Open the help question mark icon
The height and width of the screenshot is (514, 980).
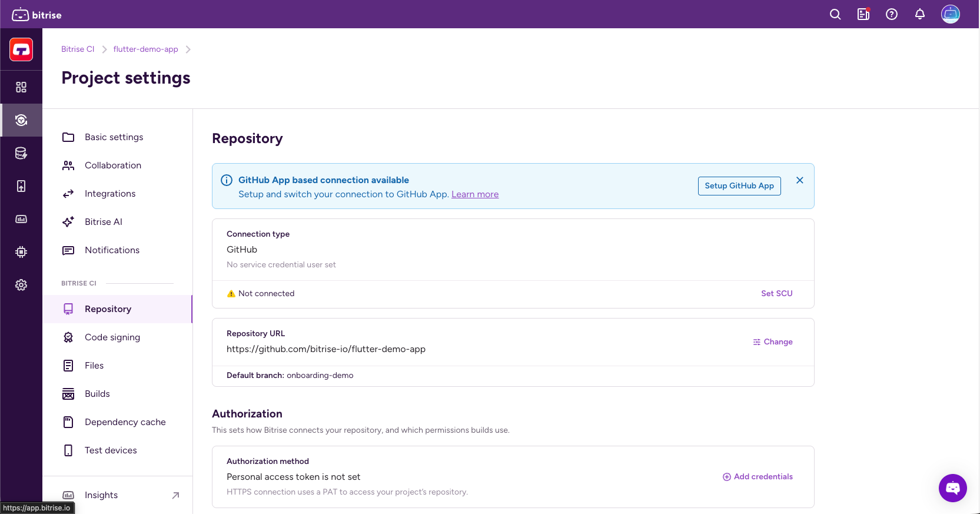click(x=892, y=14)
